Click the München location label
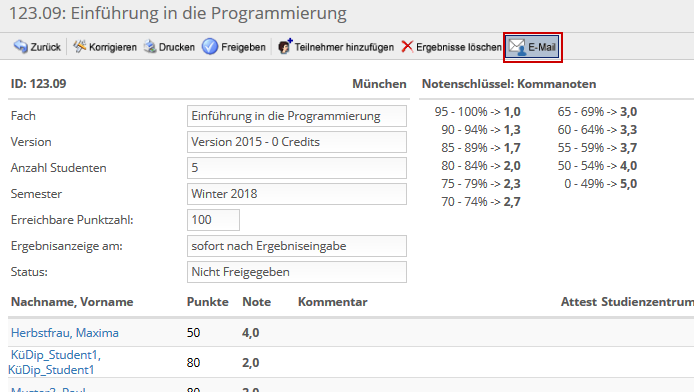The width and height of the screenshot is (694, 392). tap(379, 84)
